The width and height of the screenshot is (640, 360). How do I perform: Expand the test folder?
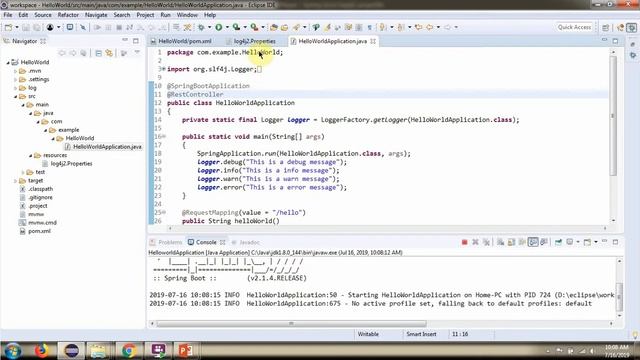pyautogui.click(x=23, y=172)
